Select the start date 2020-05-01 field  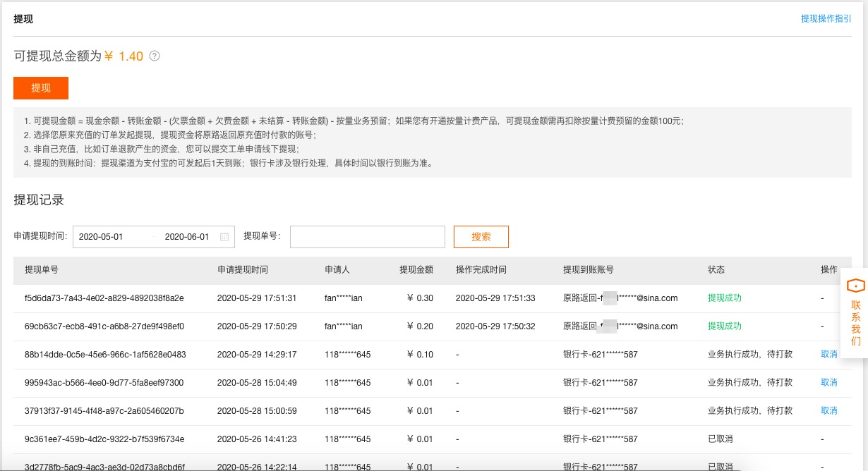(x=101, y=237)
